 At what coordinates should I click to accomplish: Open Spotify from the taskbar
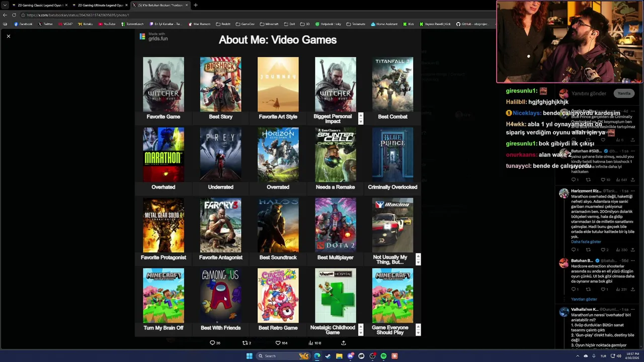tap(383, 356)
